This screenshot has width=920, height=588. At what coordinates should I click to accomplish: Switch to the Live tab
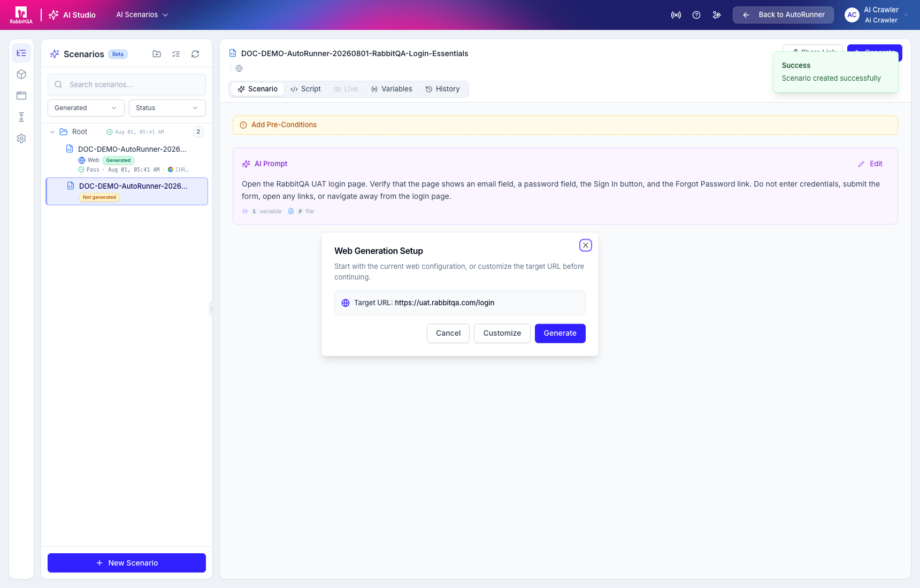[346, 89]
